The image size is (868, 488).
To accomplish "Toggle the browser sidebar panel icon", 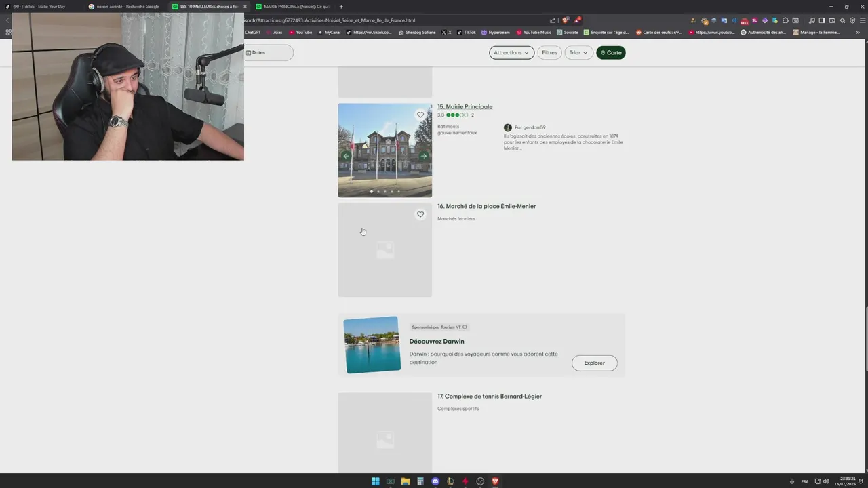I will (x=821, y=20).
